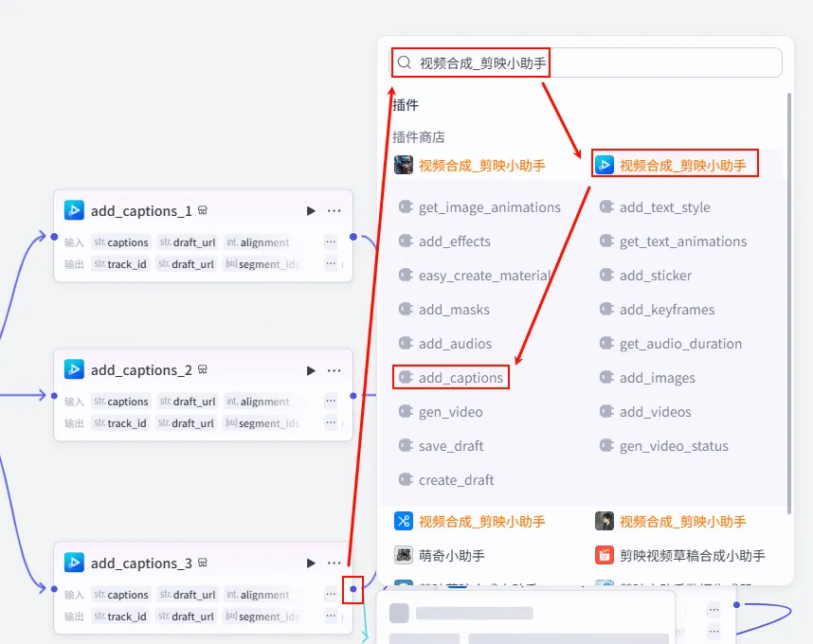Click output port dot of add_captions_3
This screenshot has width=813, height=644.
click(353, 589)
